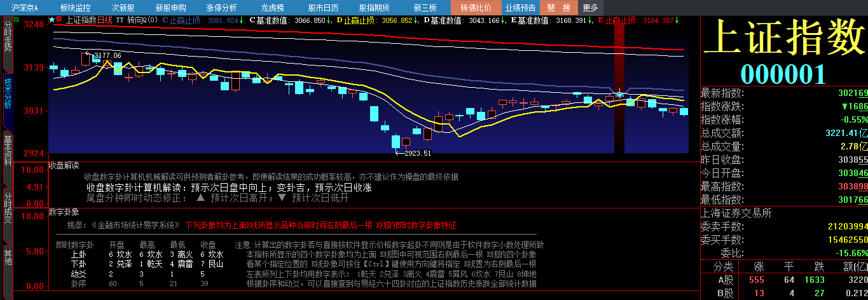Select the 分时走势 side tab

pos(8,38)
